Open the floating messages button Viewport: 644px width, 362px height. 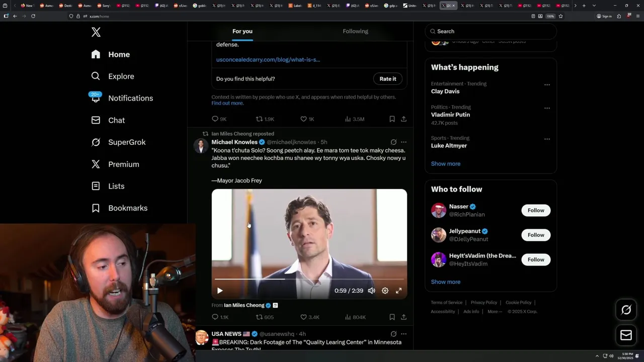click(626, 335)
